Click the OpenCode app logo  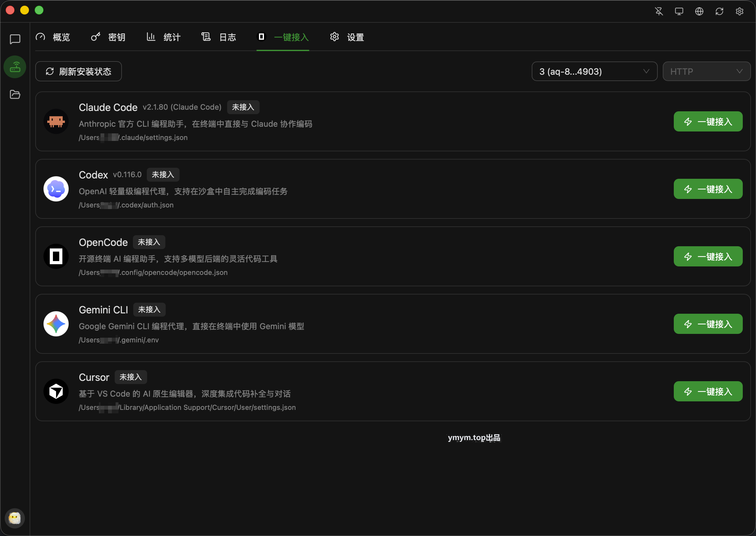[x=56, y=256]
